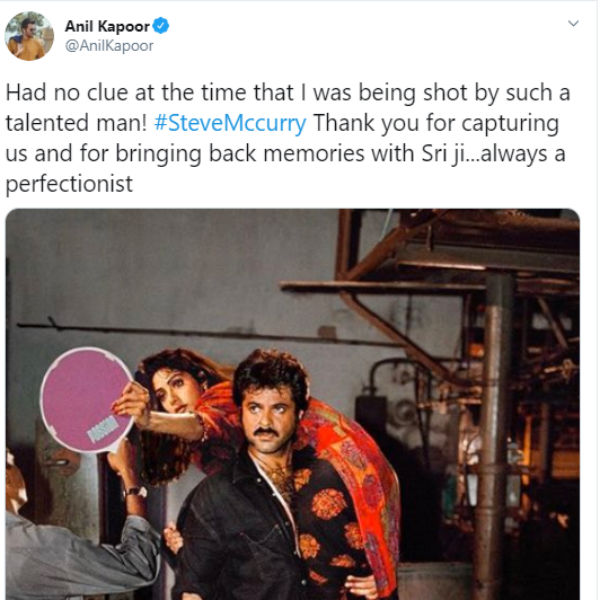Screen dimensions: 600x600
Task: Expand the tweet options chevron
Action: coord(573,24)
